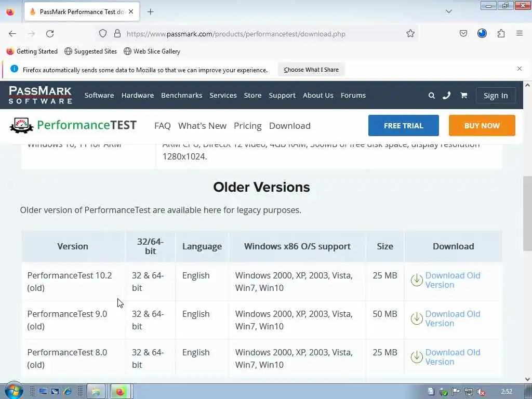The width and height of the screenshot is (532, 399).
Task: Open Firefox hamburger application menu
Action: 520,33
